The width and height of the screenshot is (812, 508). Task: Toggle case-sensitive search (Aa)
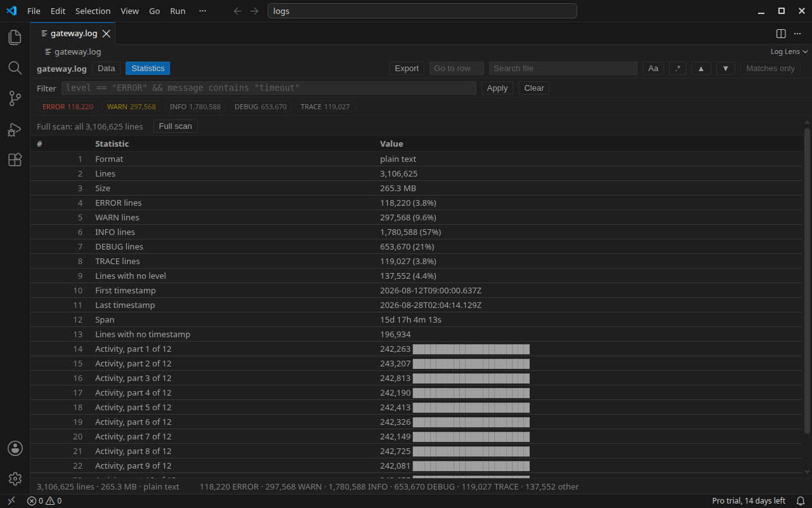click(653, 69)
